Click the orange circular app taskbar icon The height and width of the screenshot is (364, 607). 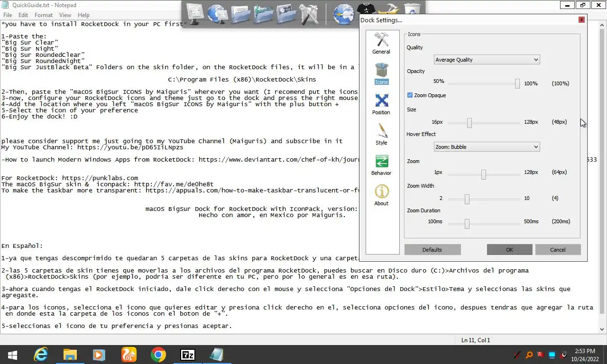click(x=129, y=355)
